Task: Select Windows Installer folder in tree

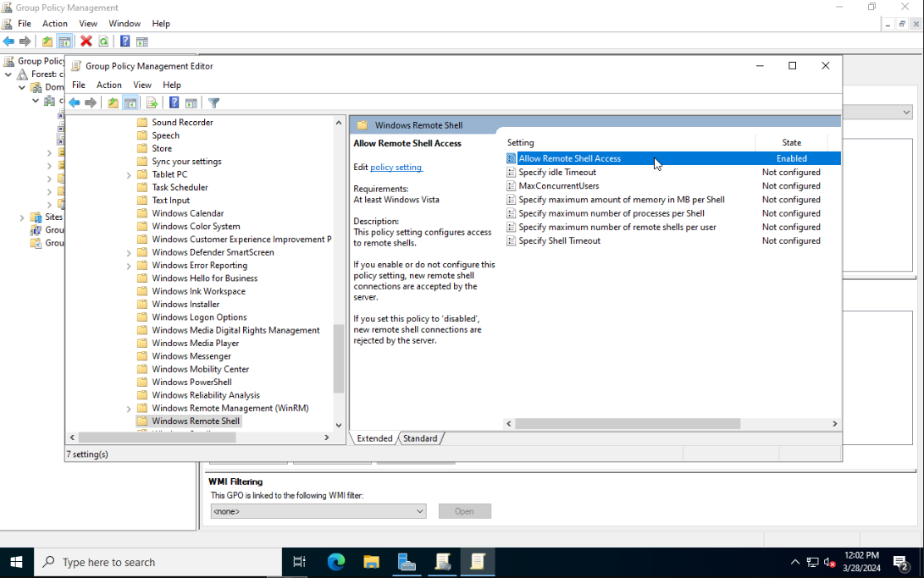Action: (x=185, y=305)
